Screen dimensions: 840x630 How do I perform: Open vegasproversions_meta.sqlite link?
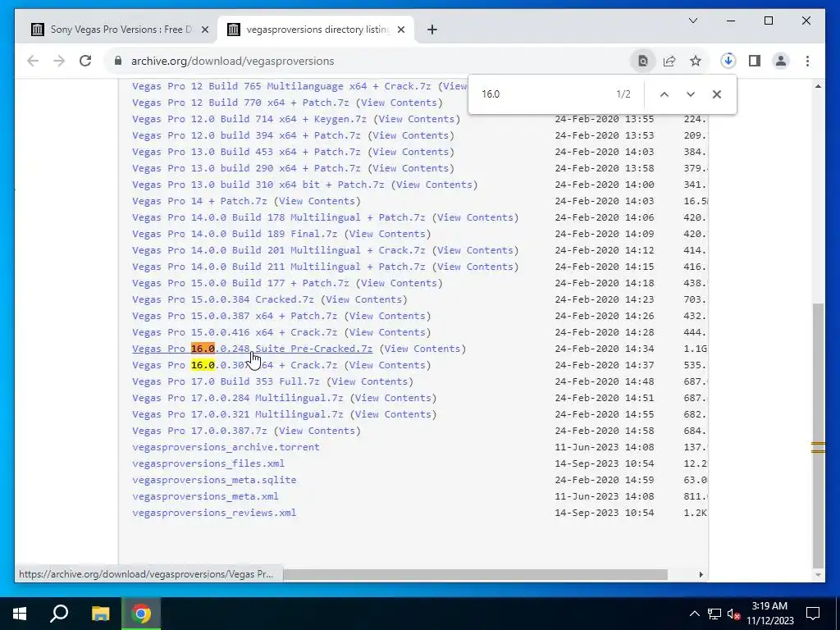click(x=214, y=480)
